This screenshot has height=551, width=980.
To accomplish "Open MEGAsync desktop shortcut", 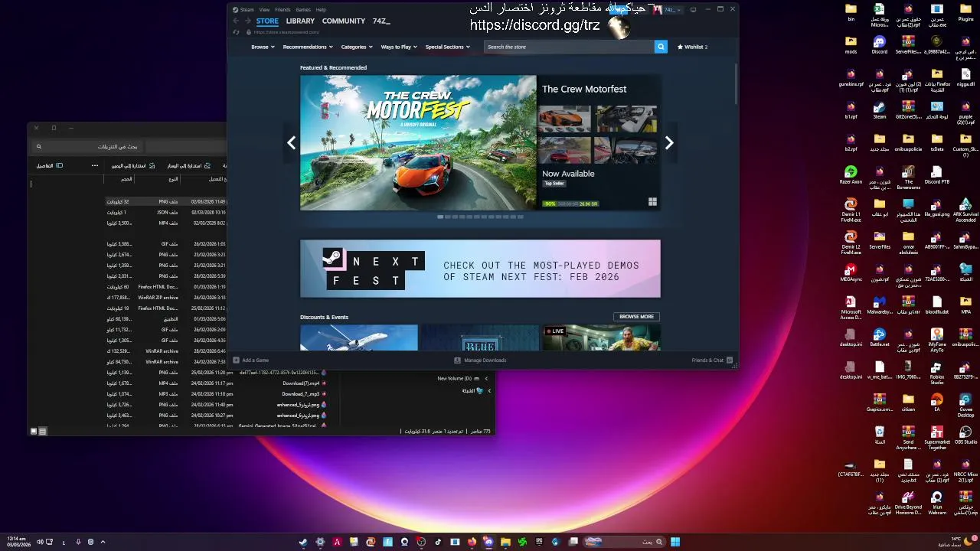I will point(851,273).
